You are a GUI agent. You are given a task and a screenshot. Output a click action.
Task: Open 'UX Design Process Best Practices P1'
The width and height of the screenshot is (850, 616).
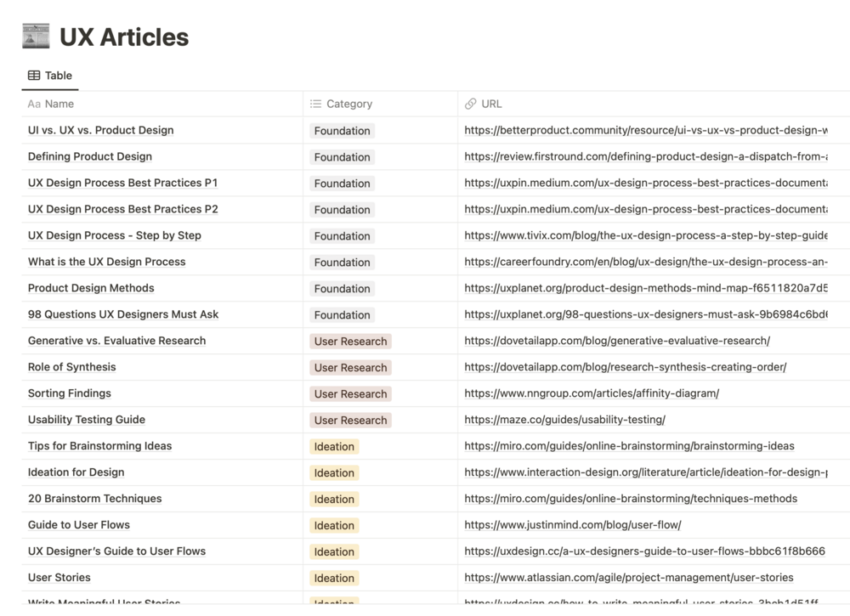point(122,183)
